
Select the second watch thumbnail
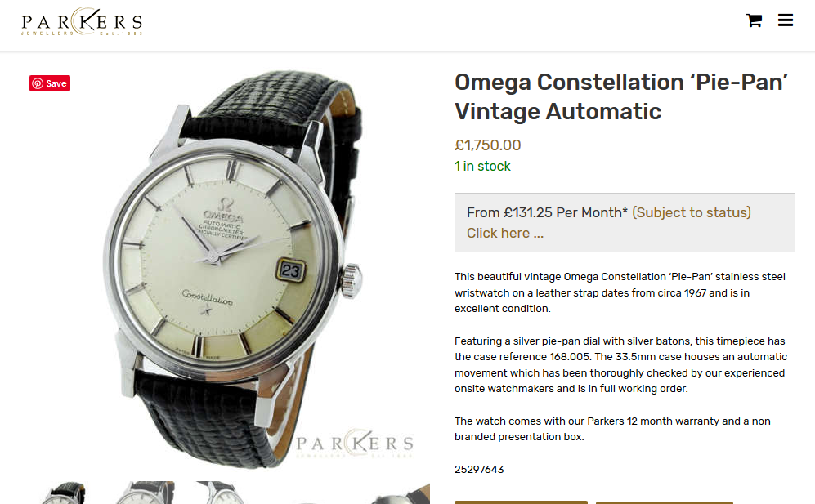[x=146, y=493]
